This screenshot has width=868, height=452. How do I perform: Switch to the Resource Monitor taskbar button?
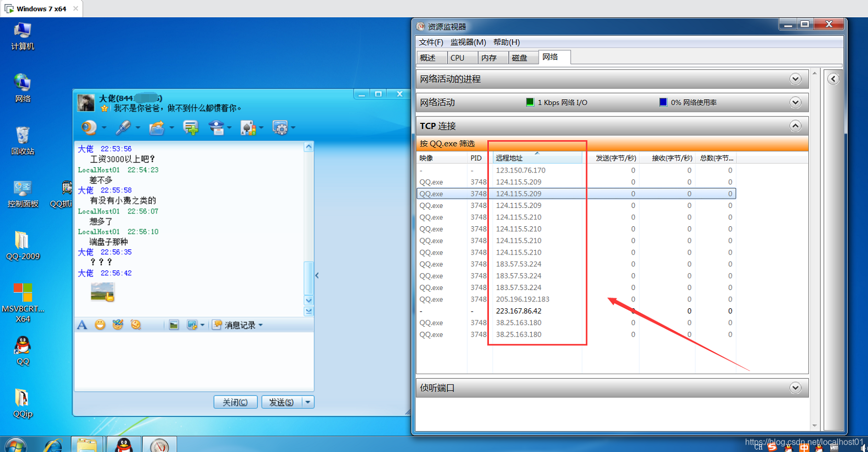coord(159,445)
